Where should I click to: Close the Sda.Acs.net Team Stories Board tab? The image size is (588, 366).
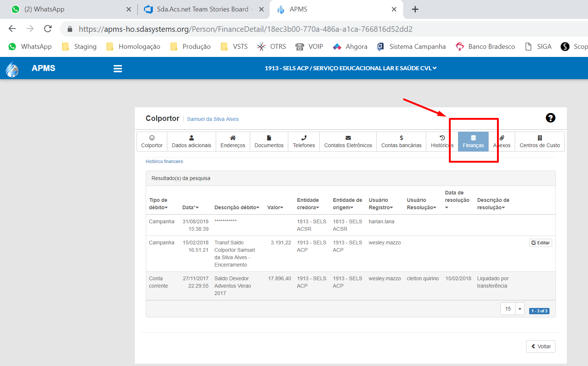[x=261, y=9]
